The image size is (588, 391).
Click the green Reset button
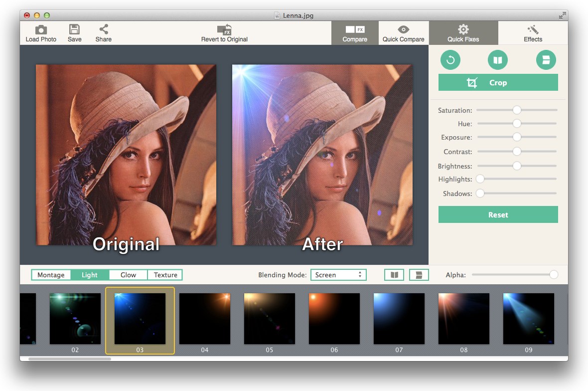[x=498, y=214]
